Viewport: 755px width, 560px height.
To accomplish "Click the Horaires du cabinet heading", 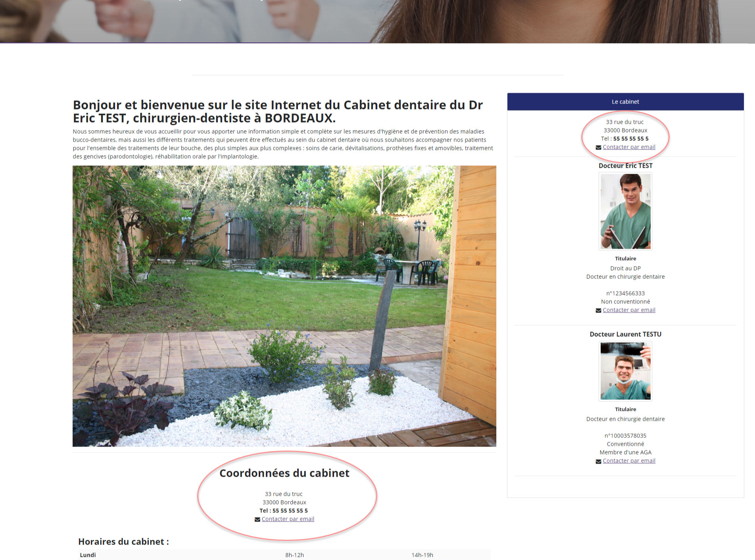I will (123, 542).
